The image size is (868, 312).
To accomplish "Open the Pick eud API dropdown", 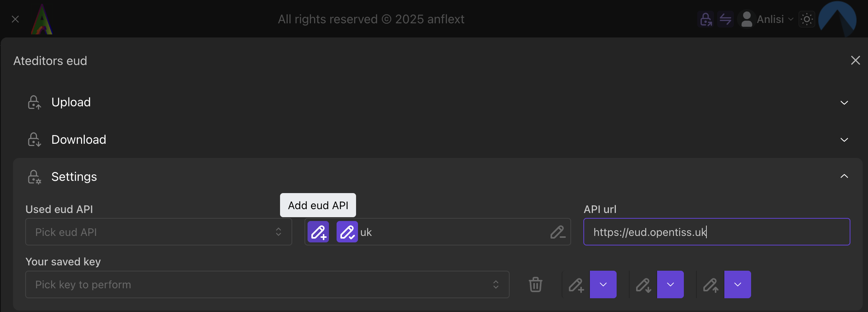I will coord(159,232).
